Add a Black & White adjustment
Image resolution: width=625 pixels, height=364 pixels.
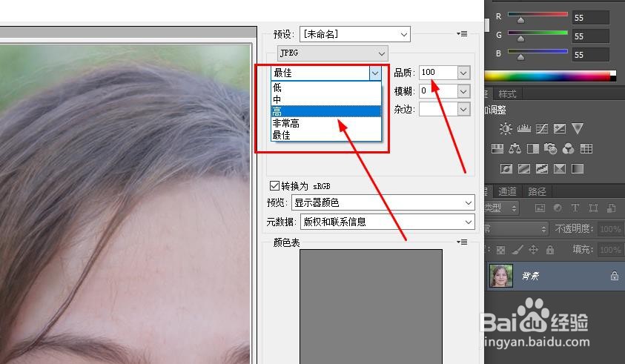[532, 149]
